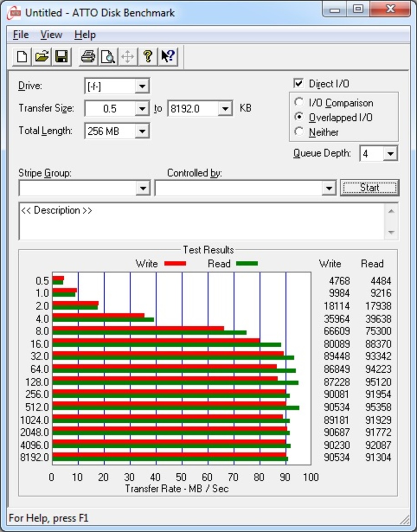Click the New document toolbar icon
Image resolution: width=417 pixels, height=532 pixels.
22,56
